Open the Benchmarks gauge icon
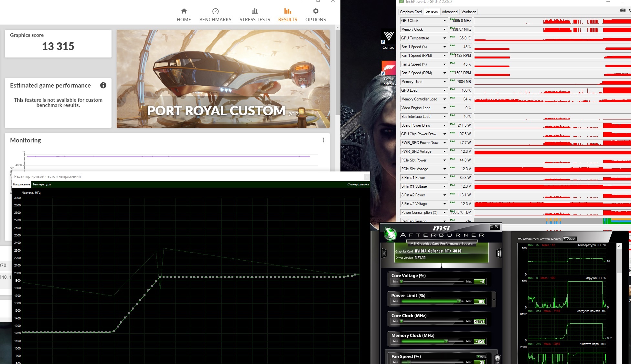Image resolution: width=631 pixels, height=364 pixels. point(215,11)
